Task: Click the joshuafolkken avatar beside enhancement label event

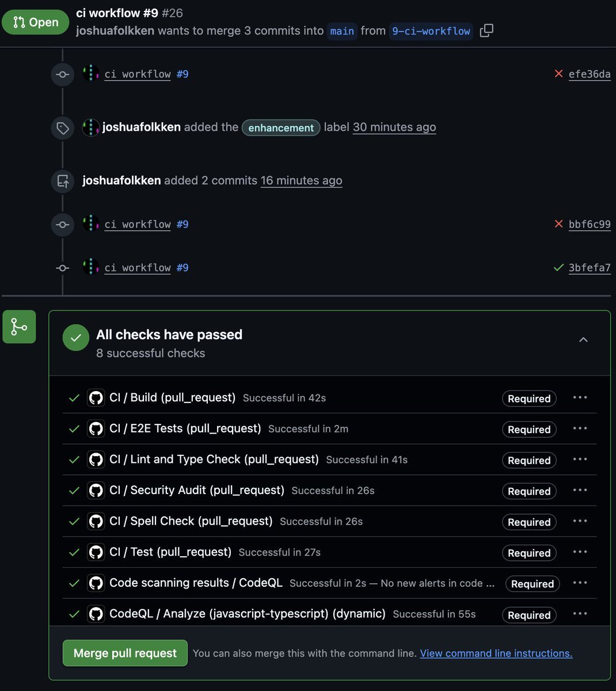Action: coord(91,127)
